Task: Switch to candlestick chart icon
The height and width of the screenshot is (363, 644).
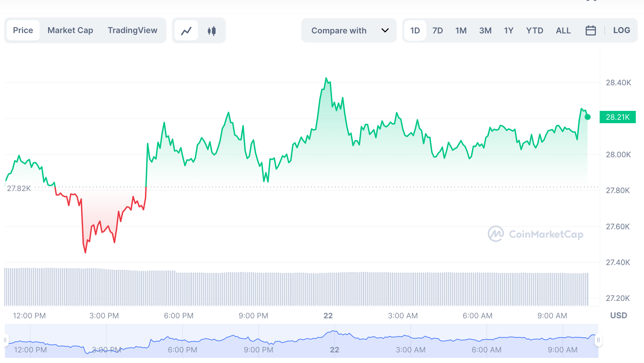Action: [x=212, y=31]
